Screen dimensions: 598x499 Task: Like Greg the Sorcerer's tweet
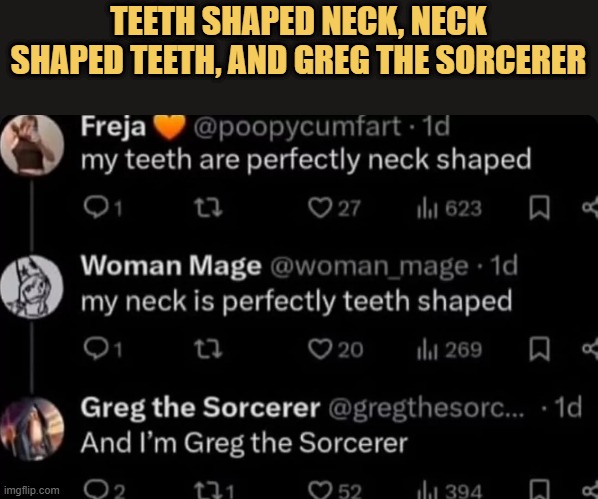click(335, 489)
